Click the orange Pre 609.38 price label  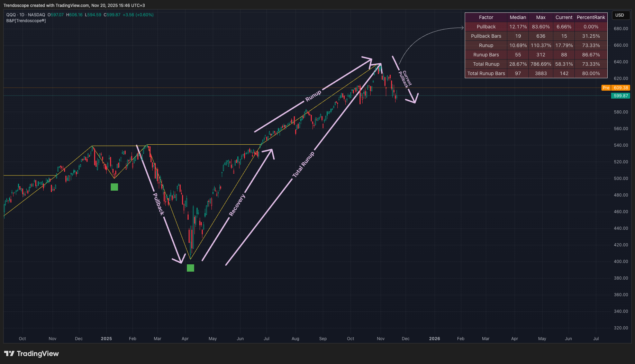tap(616, 88)
